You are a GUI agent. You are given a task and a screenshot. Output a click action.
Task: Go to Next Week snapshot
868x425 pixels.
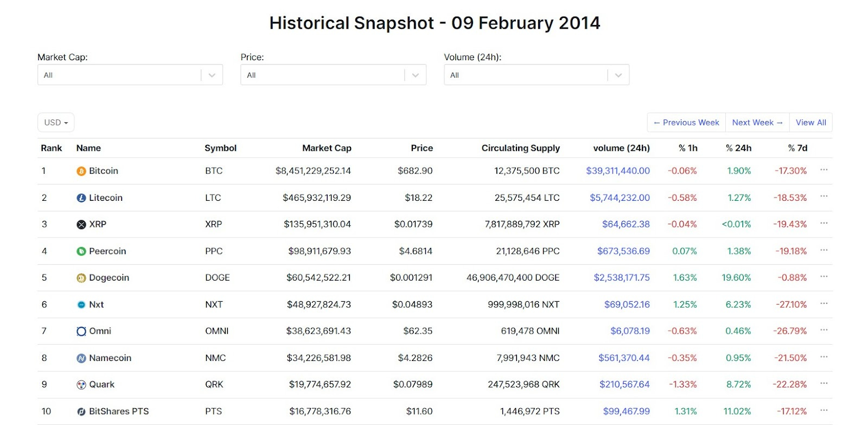click(757, 123)
